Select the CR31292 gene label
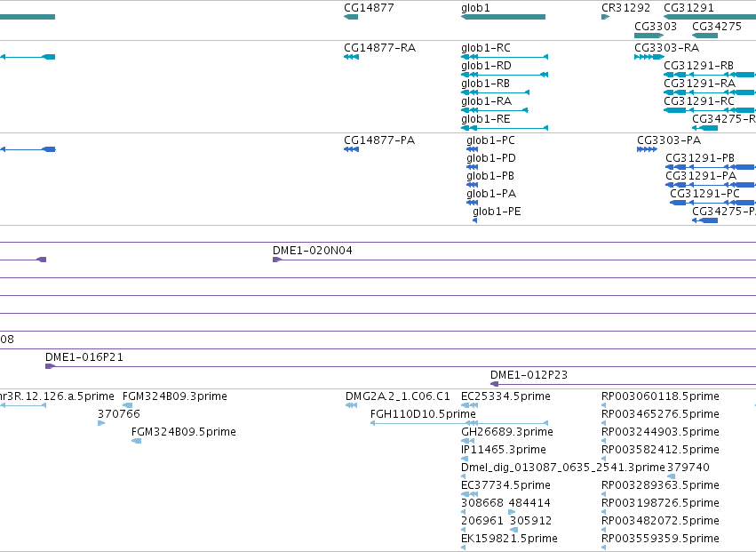Viewport: 756px width, 552px height. click(625, 8)
